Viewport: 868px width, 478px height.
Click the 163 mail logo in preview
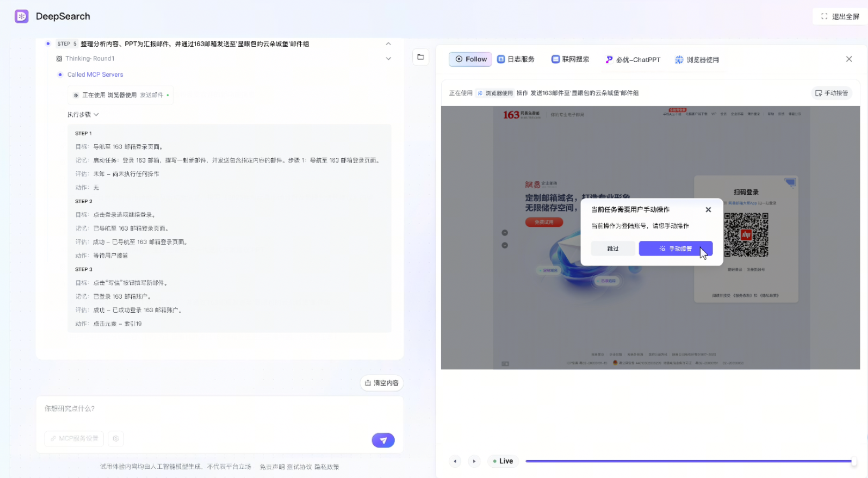tap(521, 115)
